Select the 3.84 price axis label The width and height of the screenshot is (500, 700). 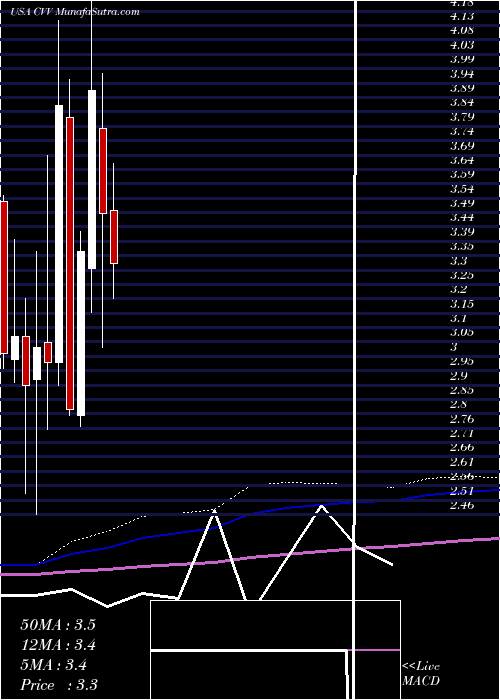click(x=462, y=102)
